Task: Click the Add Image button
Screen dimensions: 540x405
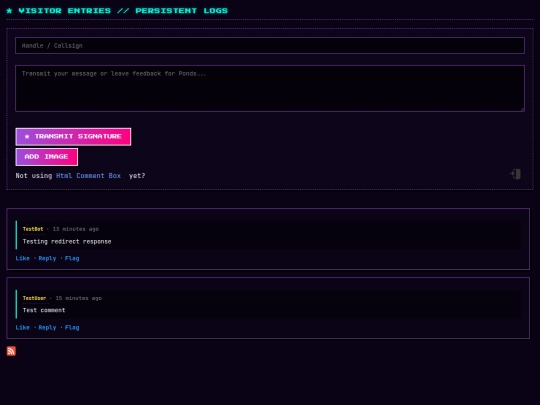Action: 46,157
